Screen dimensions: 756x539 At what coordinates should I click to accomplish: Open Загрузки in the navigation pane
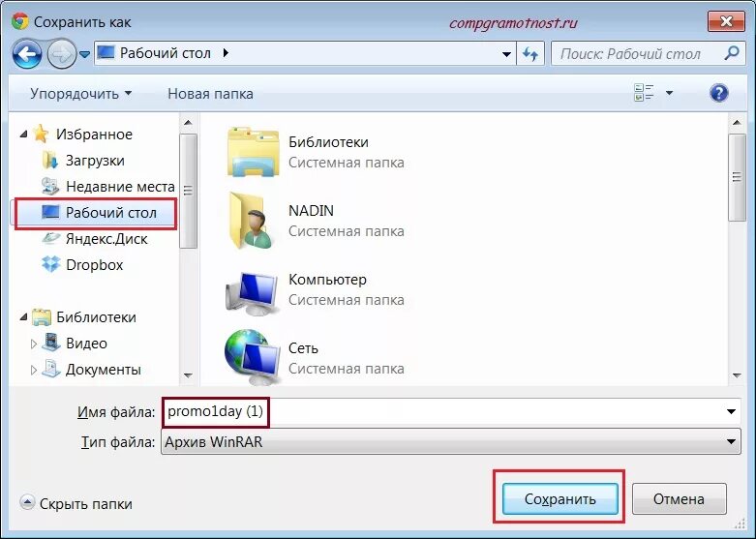click(95, 160)
